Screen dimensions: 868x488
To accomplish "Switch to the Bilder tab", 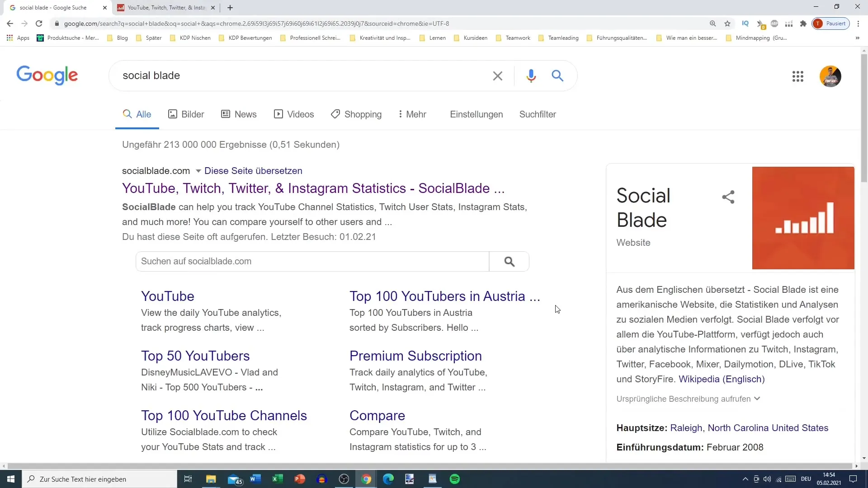I will pos(186,114).
